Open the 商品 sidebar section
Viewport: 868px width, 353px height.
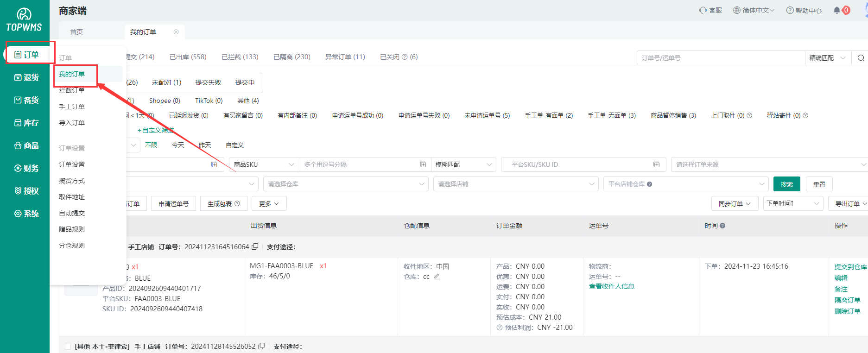coord(26,145)
